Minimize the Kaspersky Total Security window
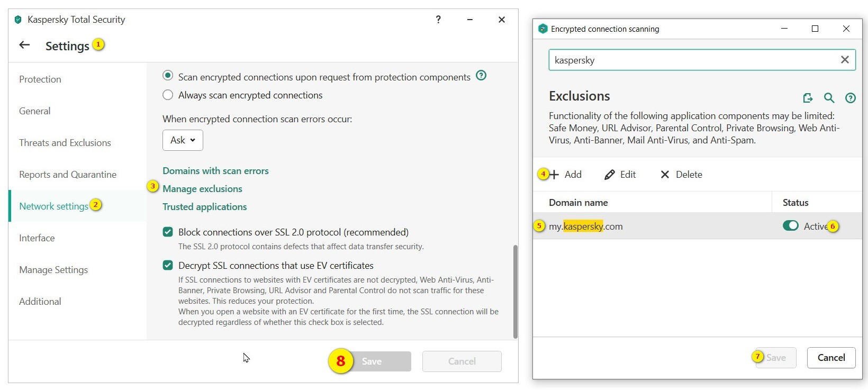Screen dimensions: 868x390 coord(470,20)
